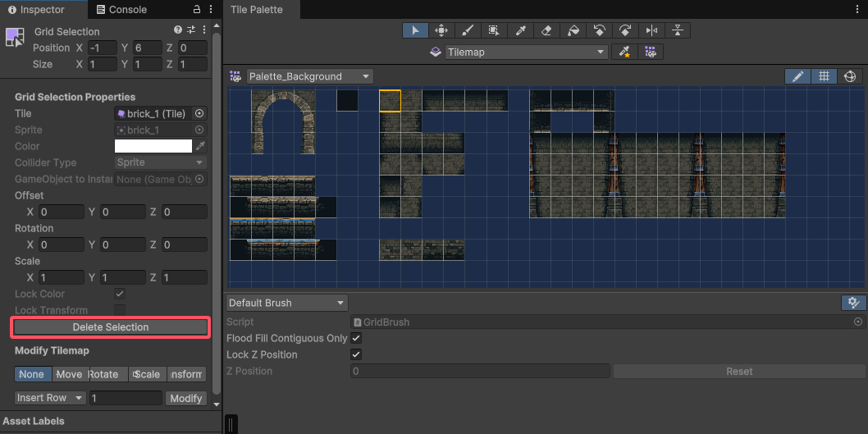Click the Scale Y input field
Screen dimensions: 868x434
[123, 277]
